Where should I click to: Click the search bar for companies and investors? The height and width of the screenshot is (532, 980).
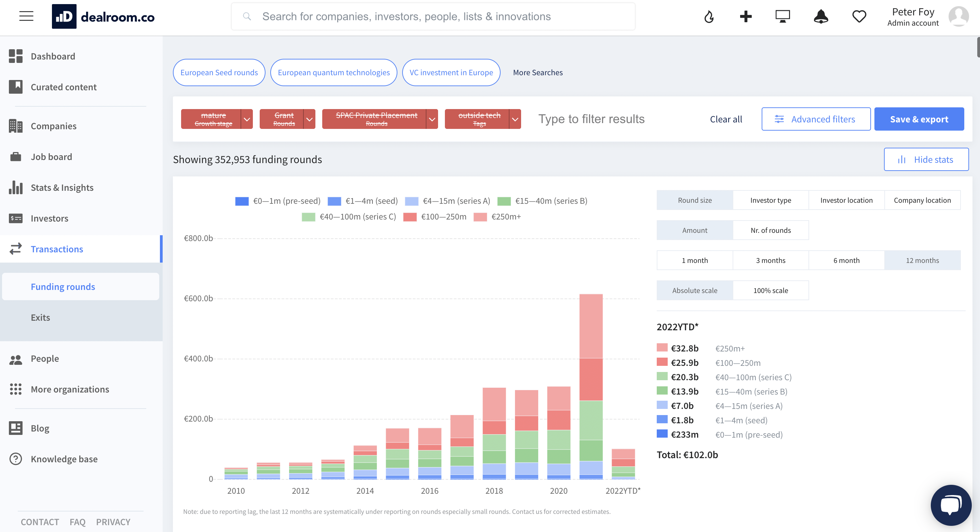(x=433, y=16)
